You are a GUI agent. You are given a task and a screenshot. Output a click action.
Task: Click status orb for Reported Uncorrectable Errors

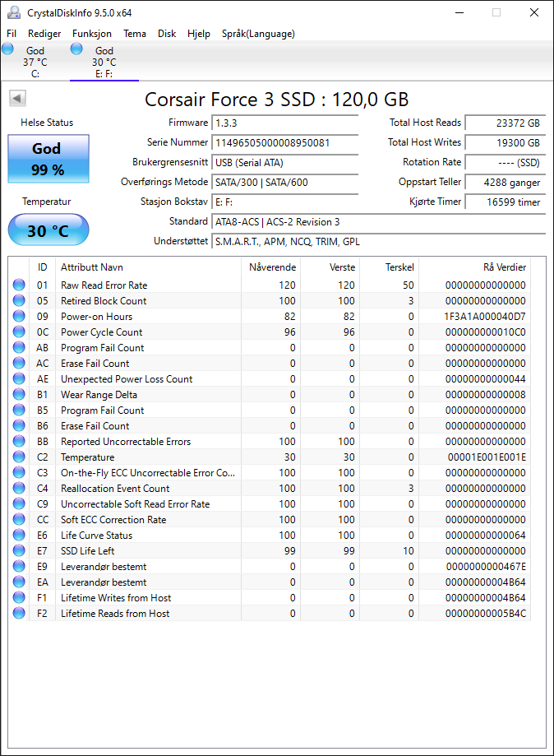pos(19,441)
